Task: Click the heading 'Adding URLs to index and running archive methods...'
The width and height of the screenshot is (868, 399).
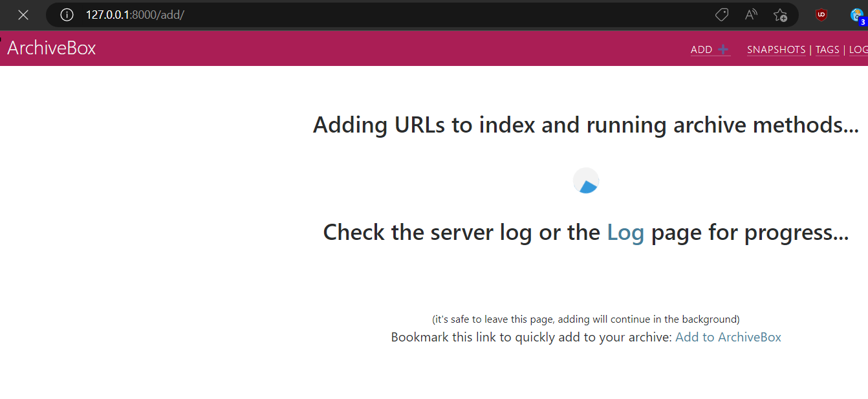Action: [x=586, y=124]
